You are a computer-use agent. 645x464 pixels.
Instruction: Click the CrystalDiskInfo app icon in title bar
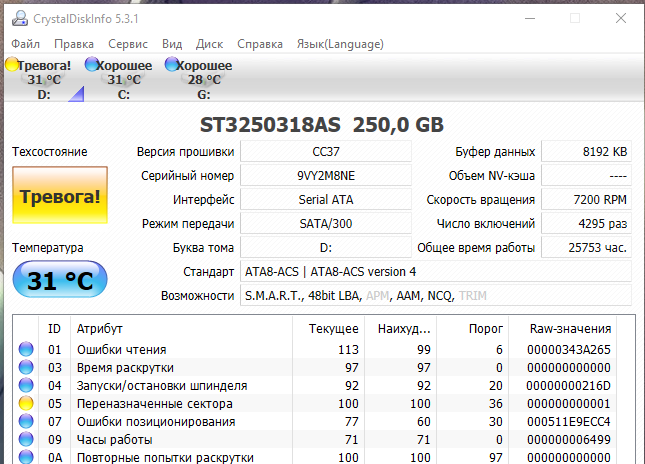coord(19,19)
